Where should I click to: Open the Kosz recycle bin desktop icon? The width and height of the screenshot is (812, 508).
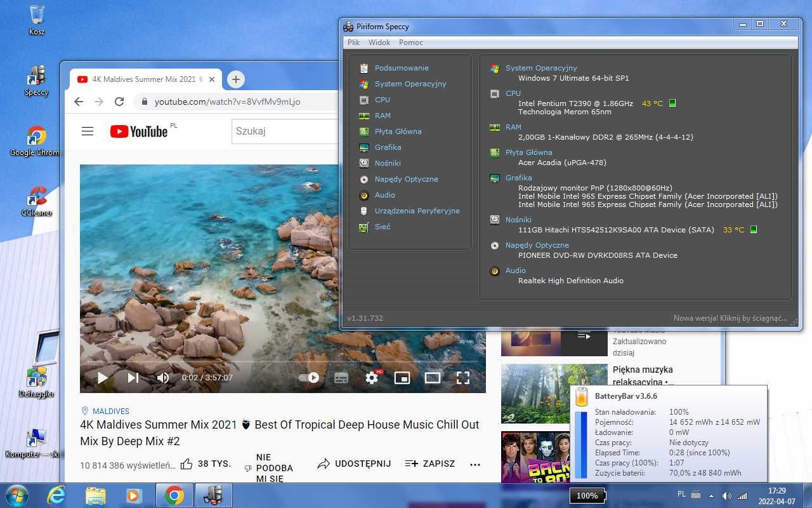(37, 20)
